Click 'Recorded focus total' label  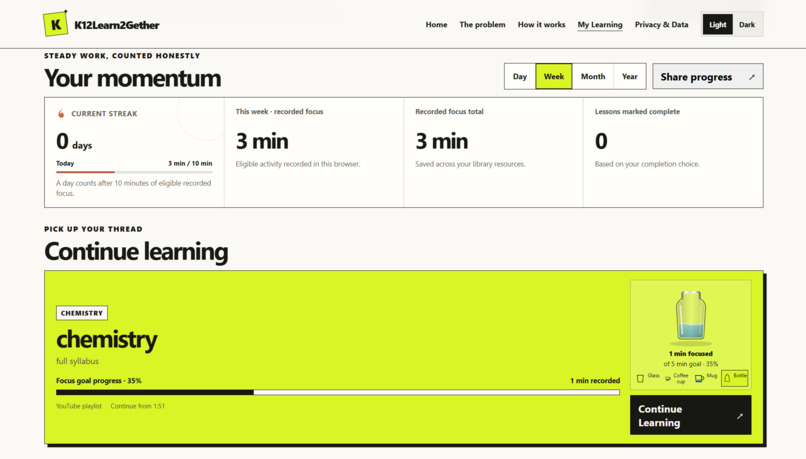[449, 112]
